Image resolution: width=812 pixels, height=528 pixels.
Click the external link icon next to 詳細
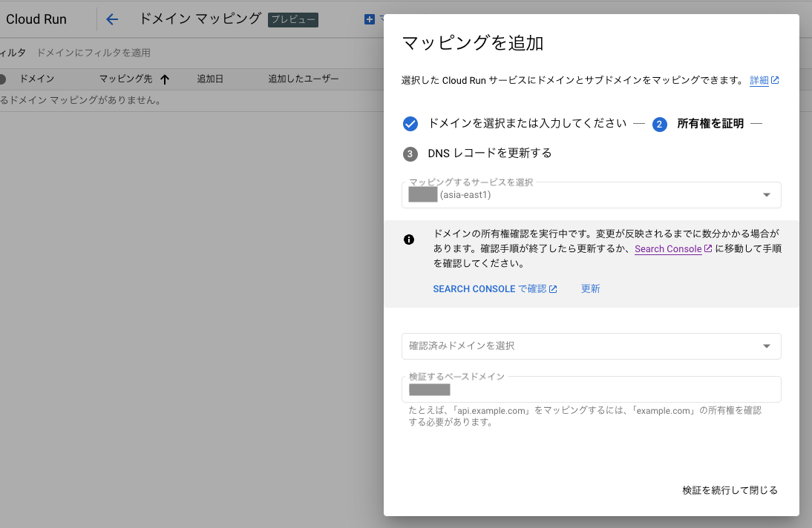tap(775, 80)
